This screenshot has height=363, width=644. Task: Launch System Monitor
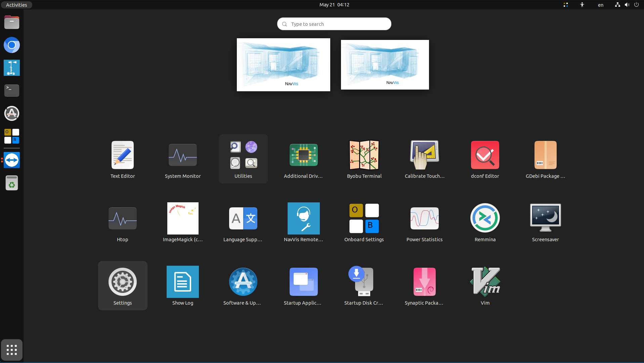pos(183,159)
